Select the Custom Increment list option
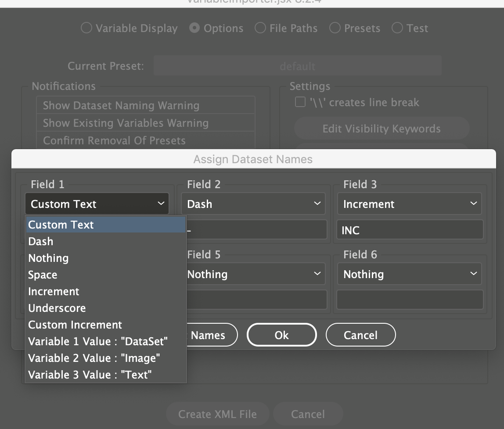Image resolution: width=504 pixels, height=429 pixels. (75, 325)
